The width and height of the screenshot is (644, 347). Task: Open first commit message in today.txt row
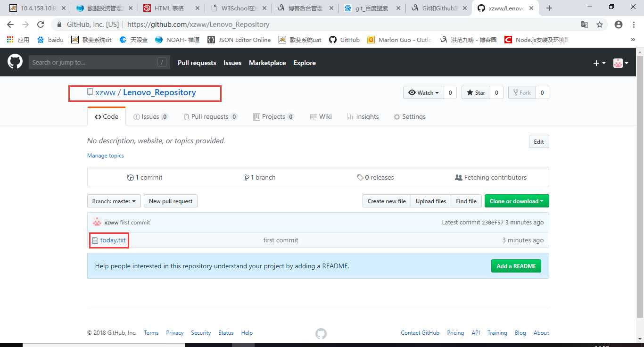[x=281, y=240]
